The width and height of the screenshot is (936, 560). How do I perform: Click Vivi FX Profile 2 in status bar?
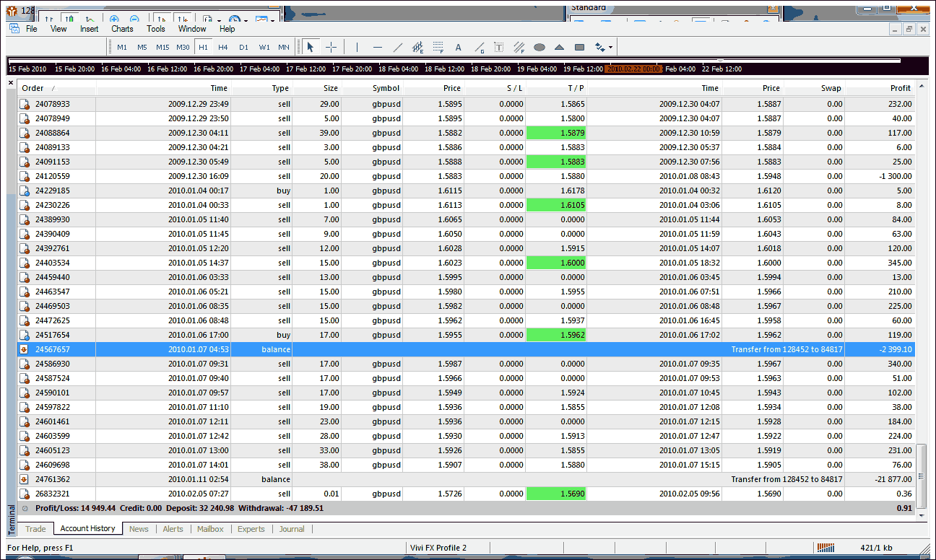[439, 548]
